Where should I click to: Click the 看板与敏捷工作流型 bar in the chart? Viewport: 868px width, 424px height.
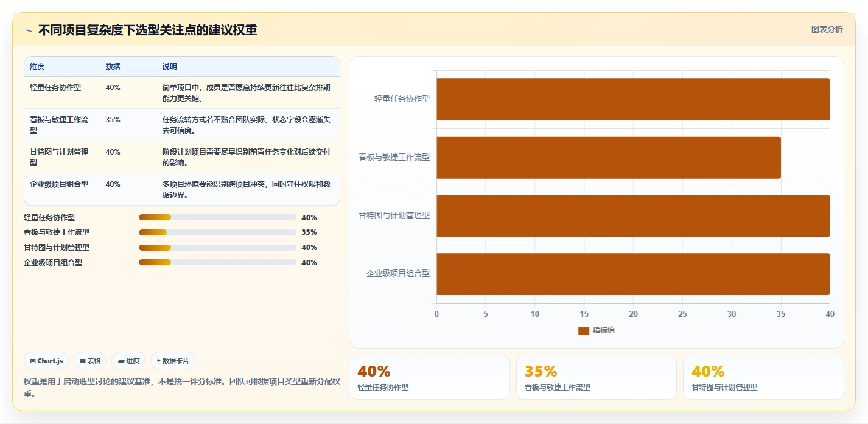609,158
